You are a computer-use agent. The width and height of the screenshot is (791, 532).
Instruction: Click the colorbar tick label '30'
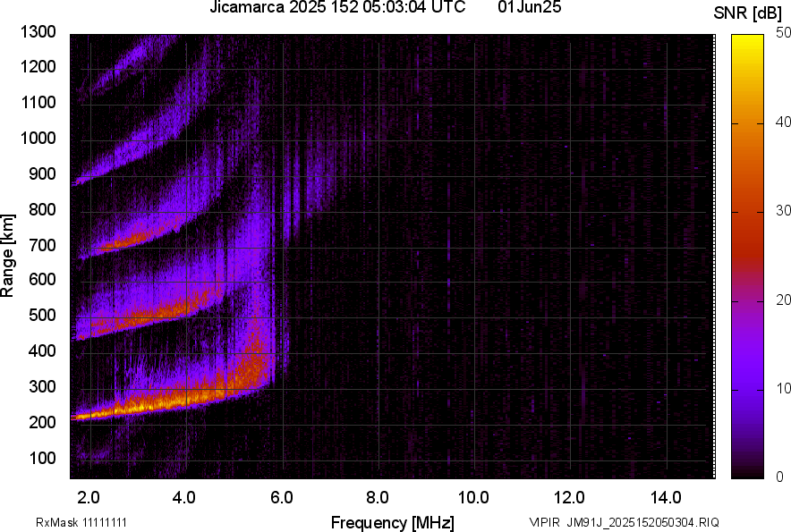tap(784, 210)
